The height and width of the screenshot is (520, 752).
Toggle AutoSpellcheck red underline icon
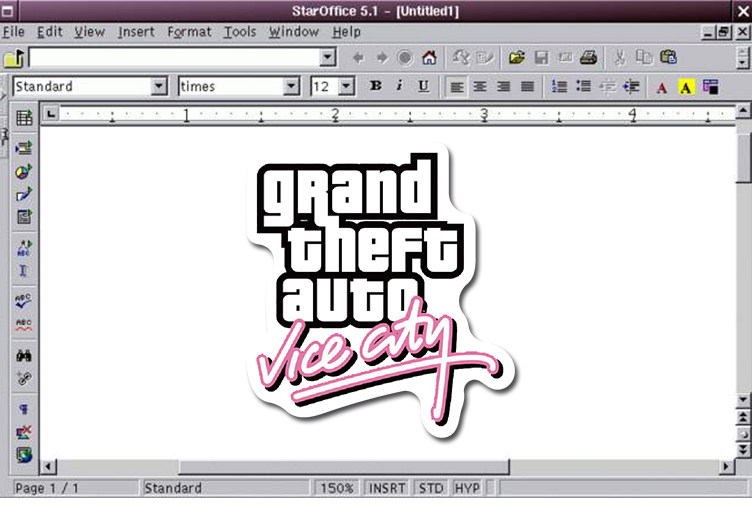pos(24,324)
